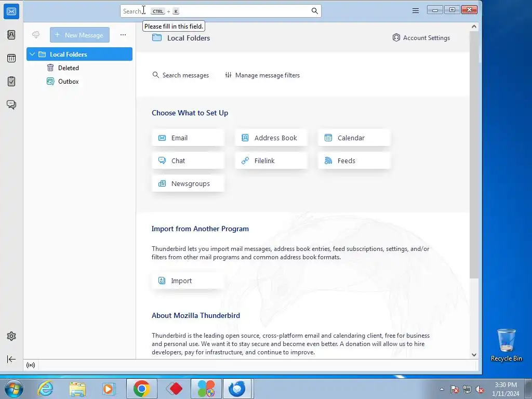Open the Tasks space in sidebar
The image size is (532, 399).
[x=11, y=82]
